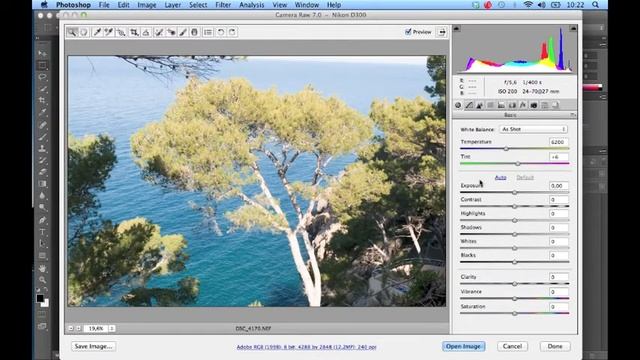Switch to the Presets tab

(544, 105)
